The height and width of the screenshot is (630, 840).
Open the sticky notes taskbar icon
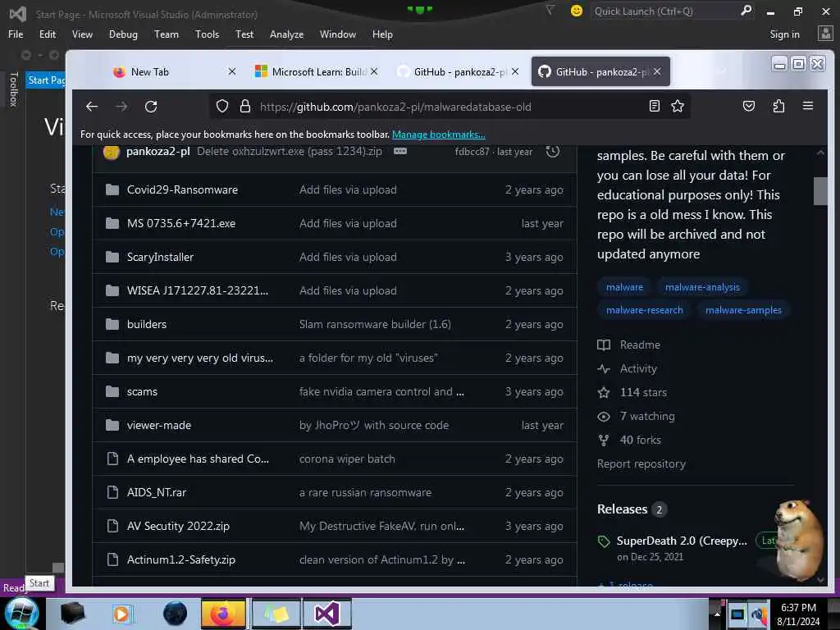[x=276, y=614]
